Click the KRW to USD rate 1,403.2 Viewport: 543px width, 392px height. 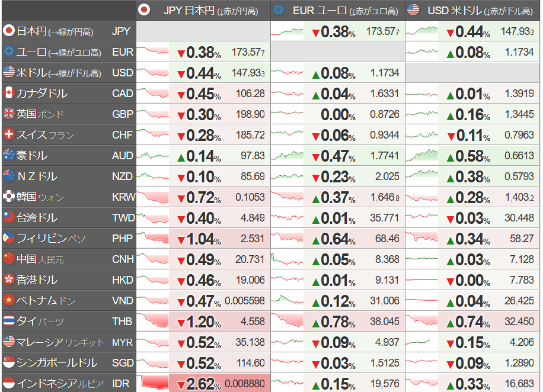coord(519,197)
